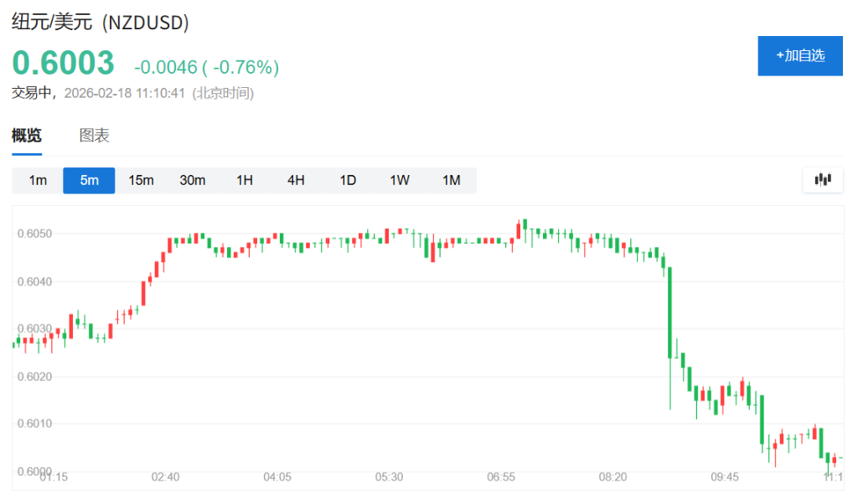Show the 1D daily chart
Screen dimensions: 858x504
[x=348, y=180]
